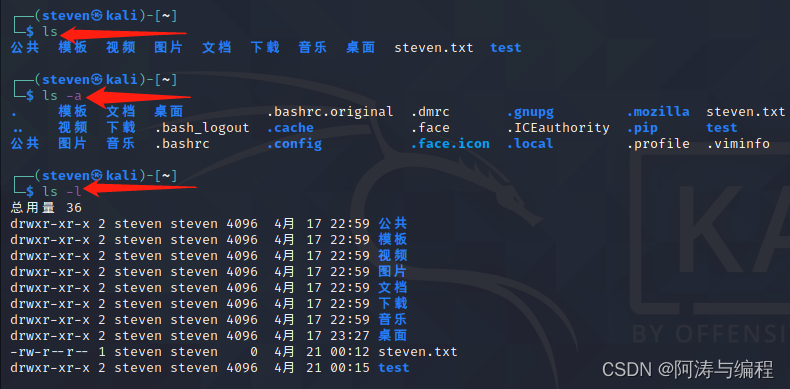Click 桌面 in the first ls output
The image size is (790, 389).
pos(361,47)
